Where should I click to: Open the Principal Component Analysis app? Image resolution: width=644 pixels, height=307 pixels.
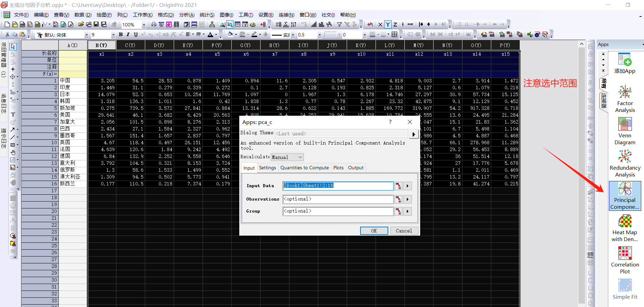click(624, 195)
